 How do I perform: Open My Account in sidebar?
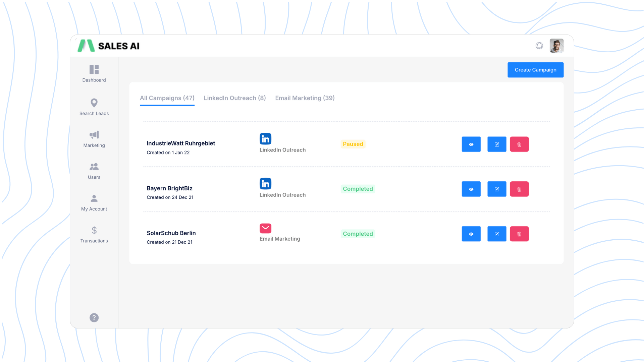click(94, 198)
